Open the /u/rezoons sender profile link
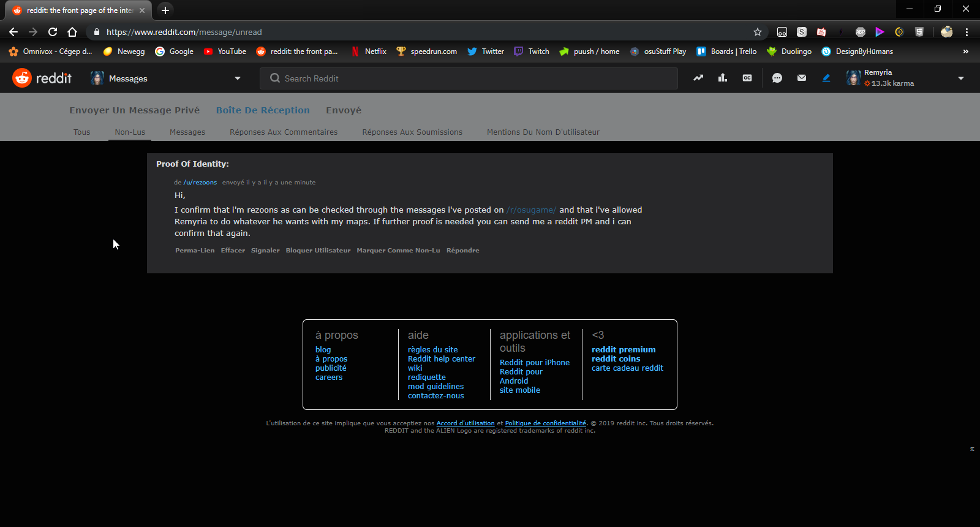Screen dimensions: 980x527 (x=200, y=183)
